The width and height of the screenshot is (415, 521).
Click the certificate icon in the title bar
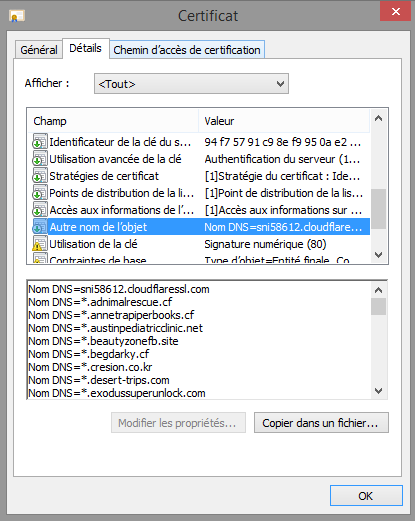coord(17,16)
